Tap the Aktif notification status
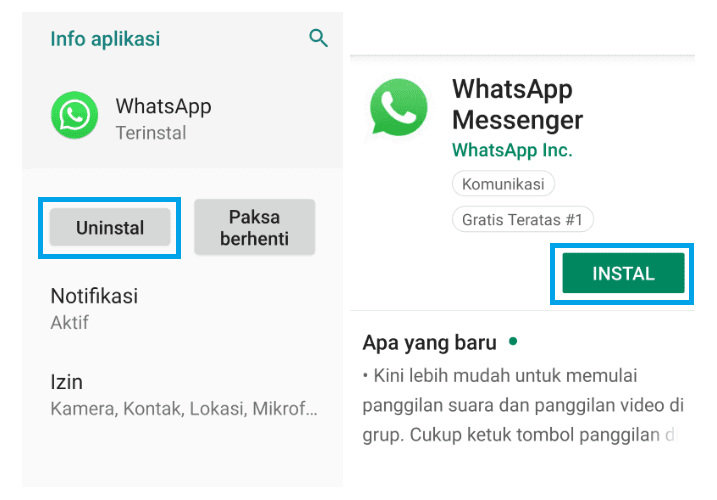Screen dimensions: 717x500 70,323
